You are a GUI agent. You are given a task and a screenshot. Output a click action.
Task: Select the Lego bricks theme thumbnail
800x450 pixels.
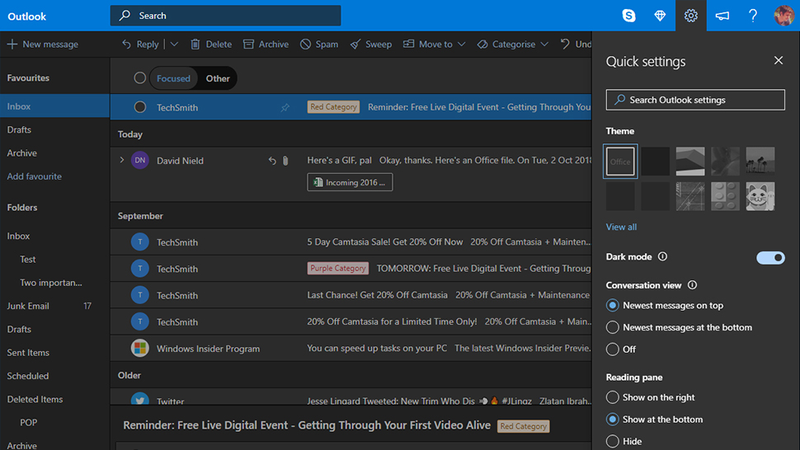pyautogui.click(x=725, y=196)
